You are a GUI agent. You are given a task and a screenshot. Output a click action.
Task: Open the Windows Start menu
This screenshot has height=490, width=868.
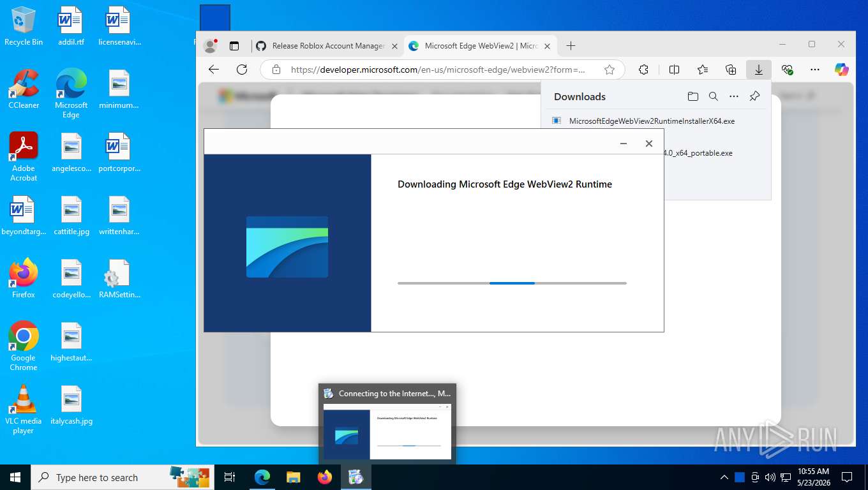pyautogui.click(x=15, y=477)
